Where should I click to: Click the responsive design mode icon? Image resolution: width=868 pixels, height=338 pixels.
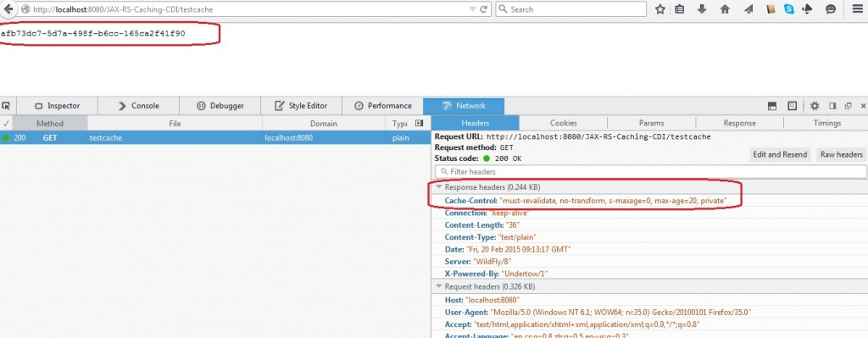click(x=793, y=106)
